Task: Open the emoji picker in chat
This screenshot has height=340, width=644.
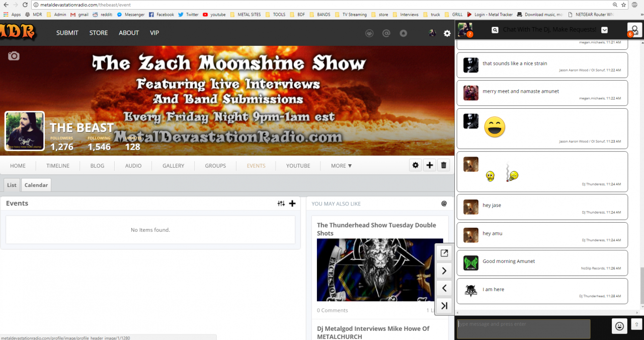Action: [619, 326]
